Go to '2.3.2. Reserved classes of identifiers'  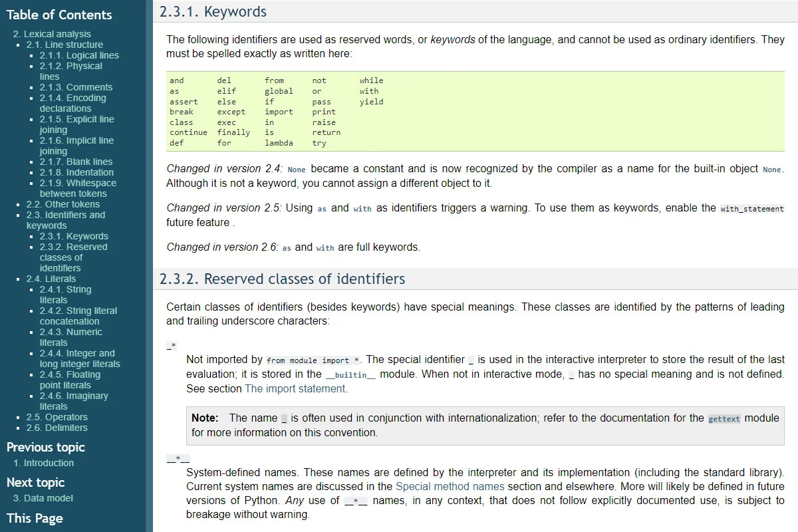coord(73,257)
